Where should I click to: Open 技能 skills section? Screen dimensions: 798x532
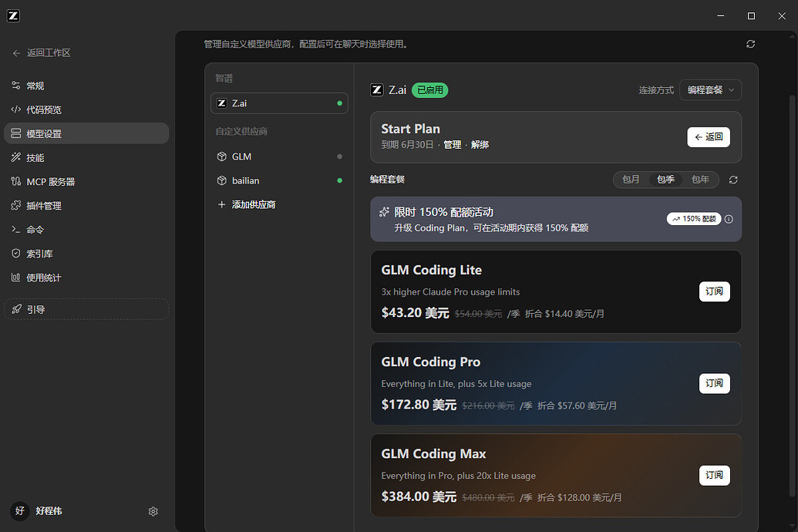86,157
